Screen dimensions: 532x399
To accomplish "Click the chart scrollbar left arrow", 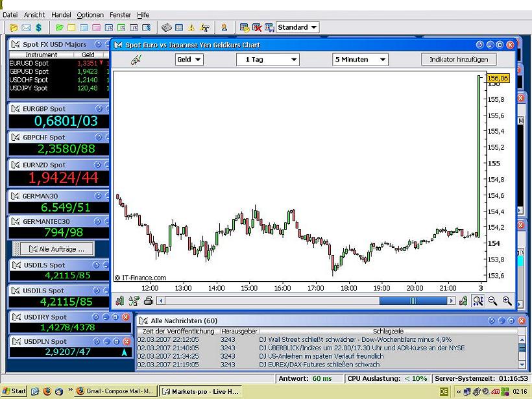I will point(161,300).
